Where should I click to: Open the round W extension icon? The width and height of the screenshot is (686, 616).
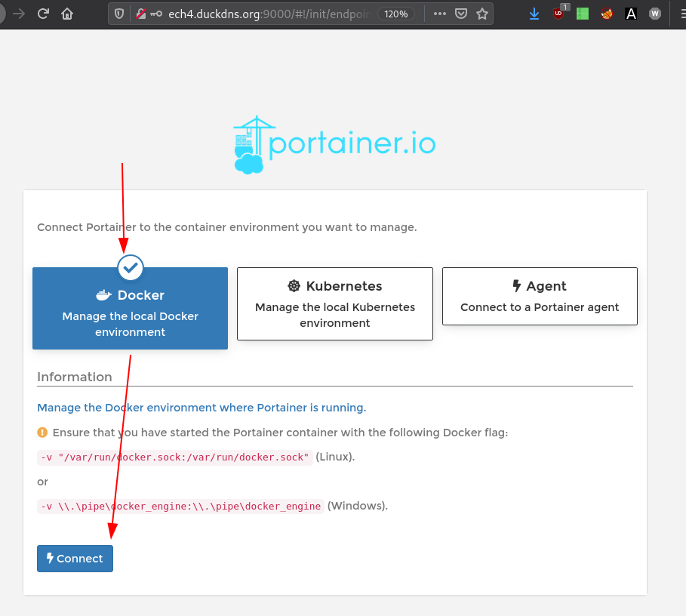(x=655, y=14)
